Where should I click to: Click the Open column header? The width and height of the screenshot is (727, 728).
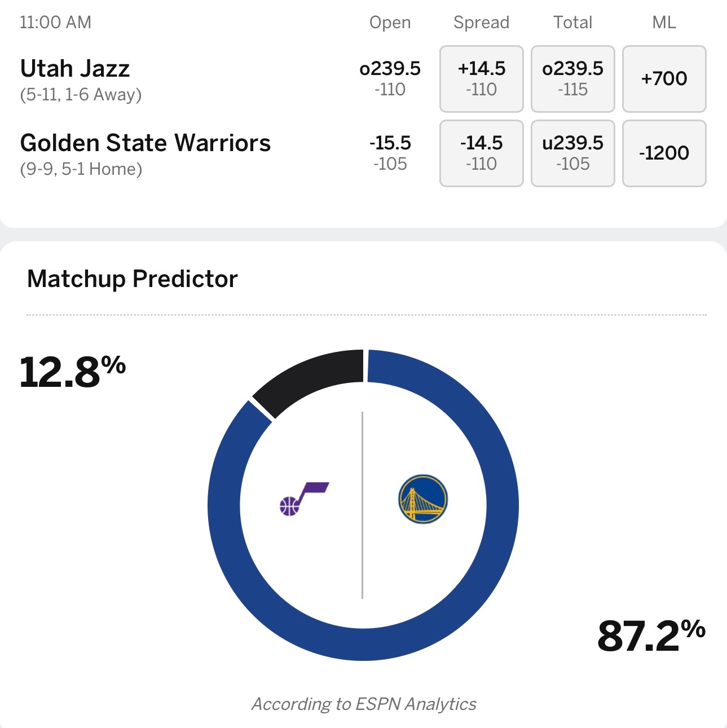coord(390,23)
